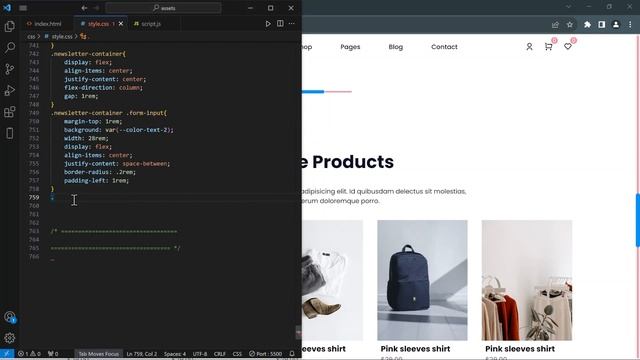640x360 pixels.
Task: Open the backpack product image
Action: point(422,280)
